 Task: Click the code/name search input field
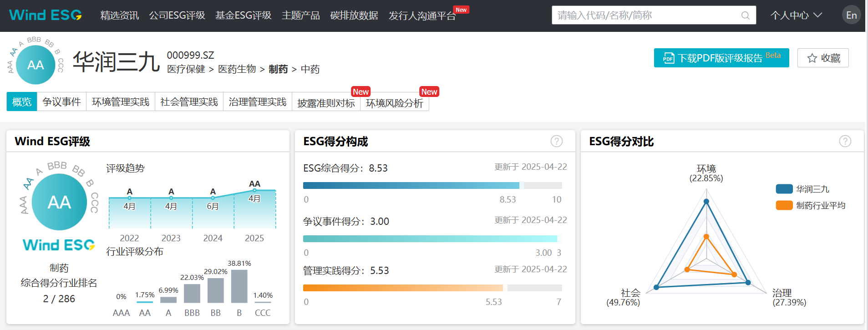646,15
